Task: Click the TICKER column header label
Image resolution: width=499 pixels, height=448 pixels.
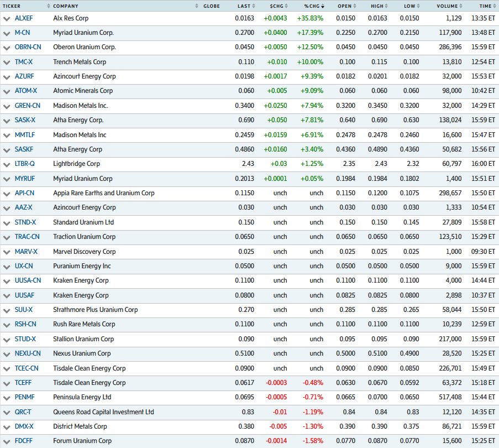Action: point(12,6)
